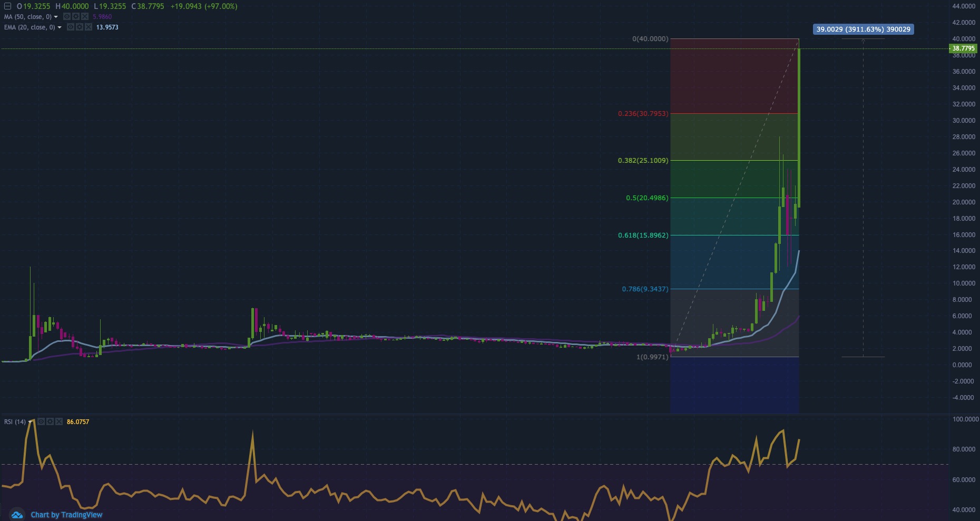Select the Fibonacci 0.5(20.4986) level label

(x=647, y=198)
